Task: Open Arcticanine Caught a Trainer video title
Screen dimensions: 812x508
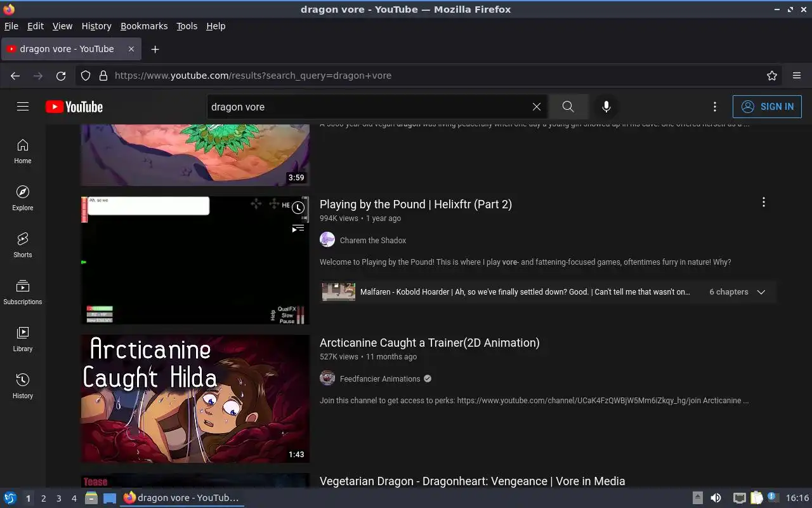Action: point(429,342)
